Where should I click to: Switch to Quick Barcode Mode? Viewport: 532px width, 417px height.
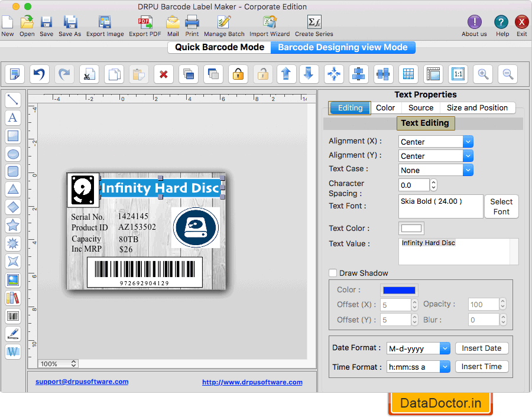tap(219, 47)
